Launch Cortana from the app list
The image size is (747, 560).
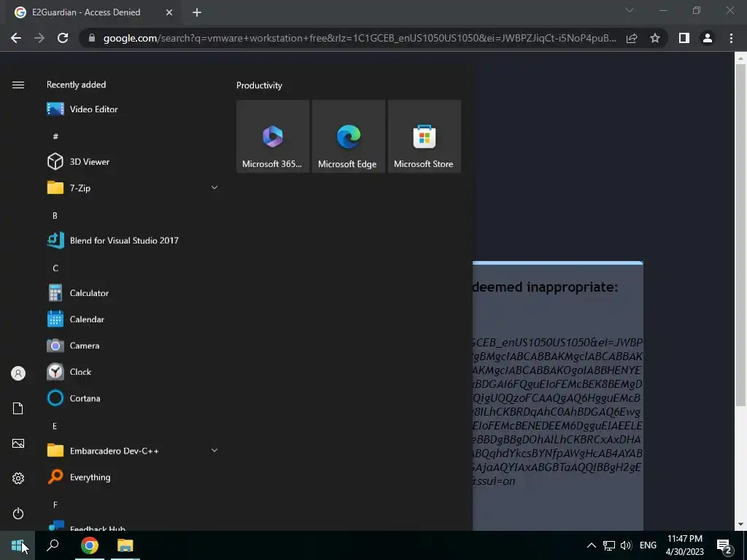pyautogui.click(x=133, y=398)
